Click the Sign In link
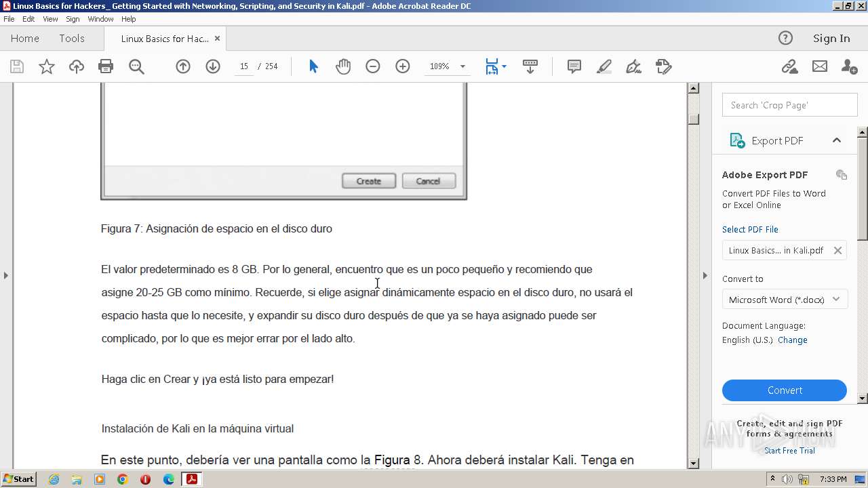The width and height of the screenshot is (868, 488). (x=831, y=39)
